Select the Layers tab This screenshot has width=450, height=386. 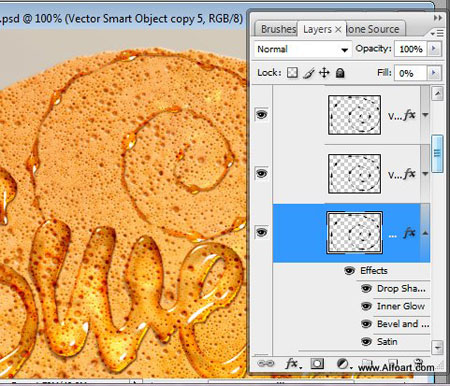point(317,29)
